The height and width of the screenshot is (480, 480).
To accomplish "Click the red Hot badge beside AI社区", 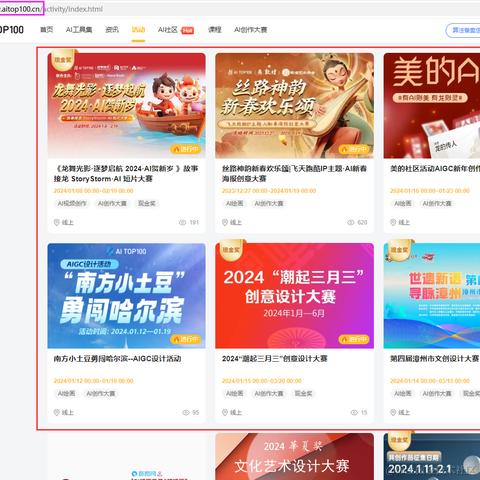I will pos(187,30).
